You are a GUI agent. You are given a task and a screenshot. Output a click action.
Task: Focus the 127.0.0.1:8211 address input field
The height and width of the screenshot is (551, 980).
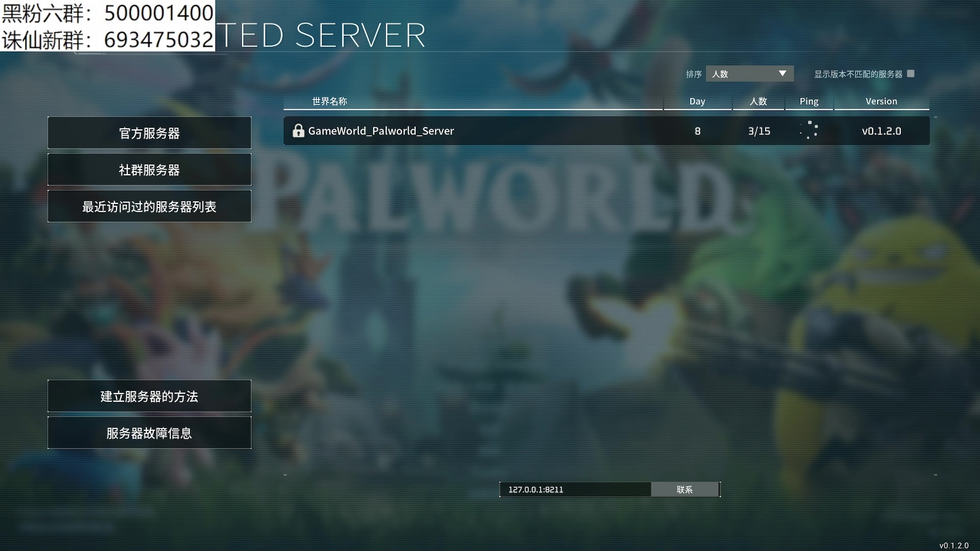point(575,489)
